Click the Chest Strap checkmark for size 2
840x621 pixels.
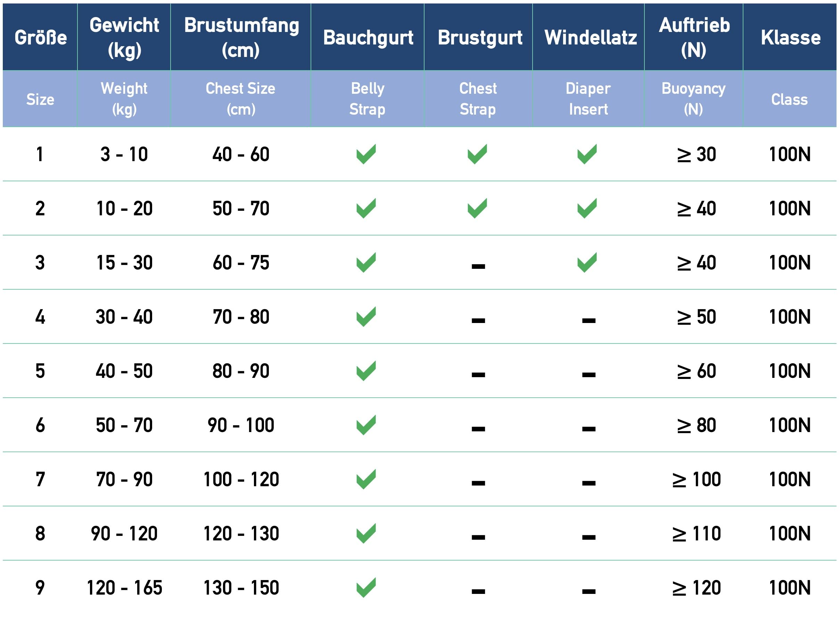477,208
